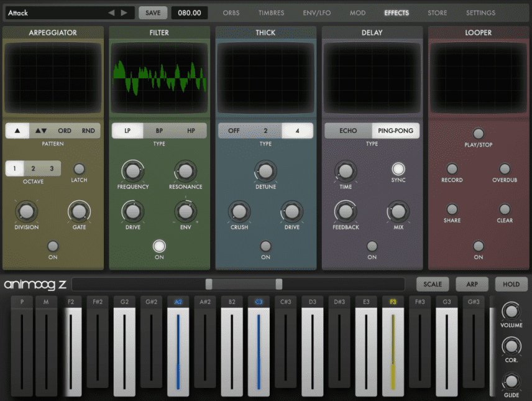Click the delay Feedback knob

(346, 211)
